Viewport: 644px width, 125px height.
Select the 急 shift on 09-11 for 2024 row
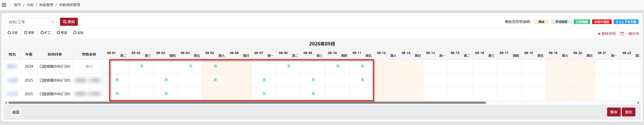[x=362, y=66]
